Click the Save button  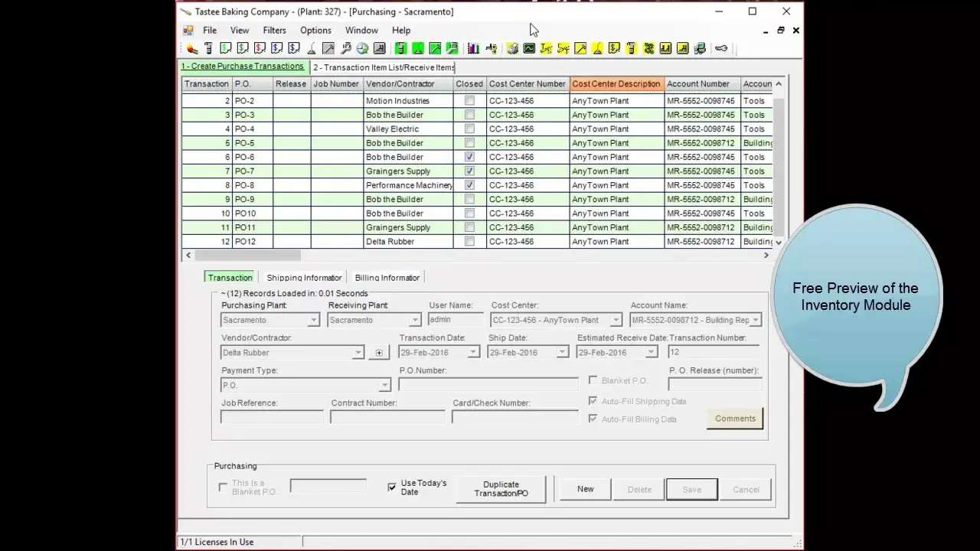coord(691,489)
